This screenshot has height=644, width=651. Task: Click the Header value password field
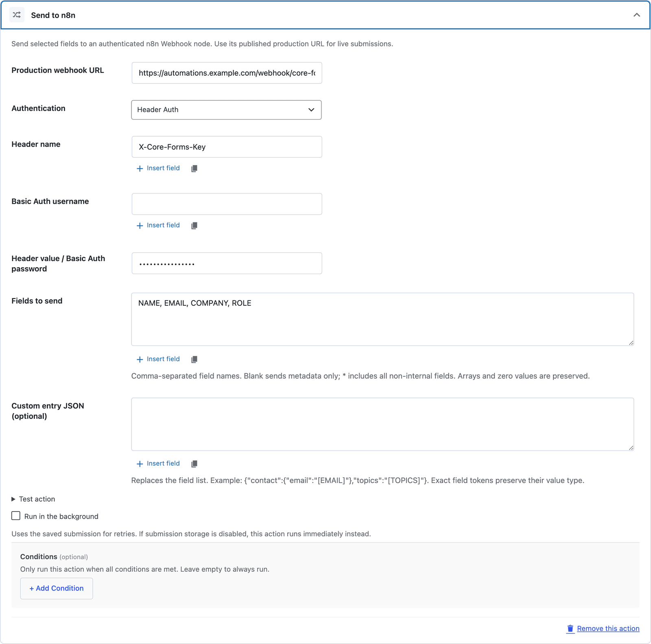(x=227, y=263)
